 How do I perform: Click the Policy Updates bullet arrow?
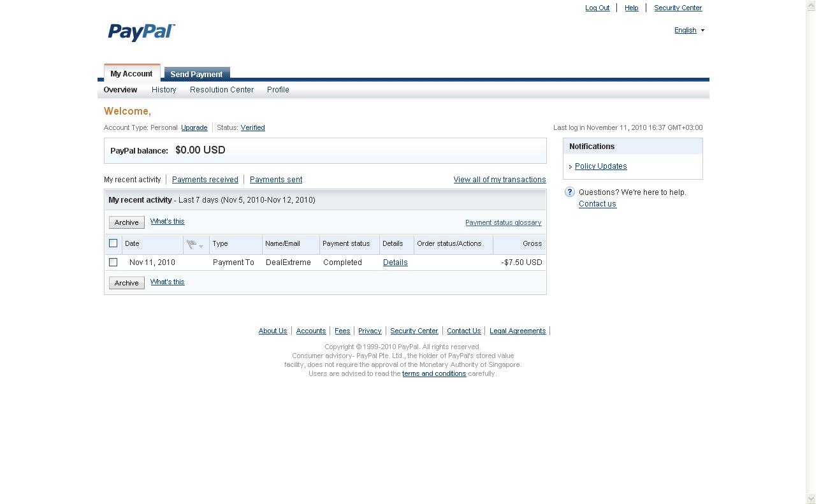570,167
